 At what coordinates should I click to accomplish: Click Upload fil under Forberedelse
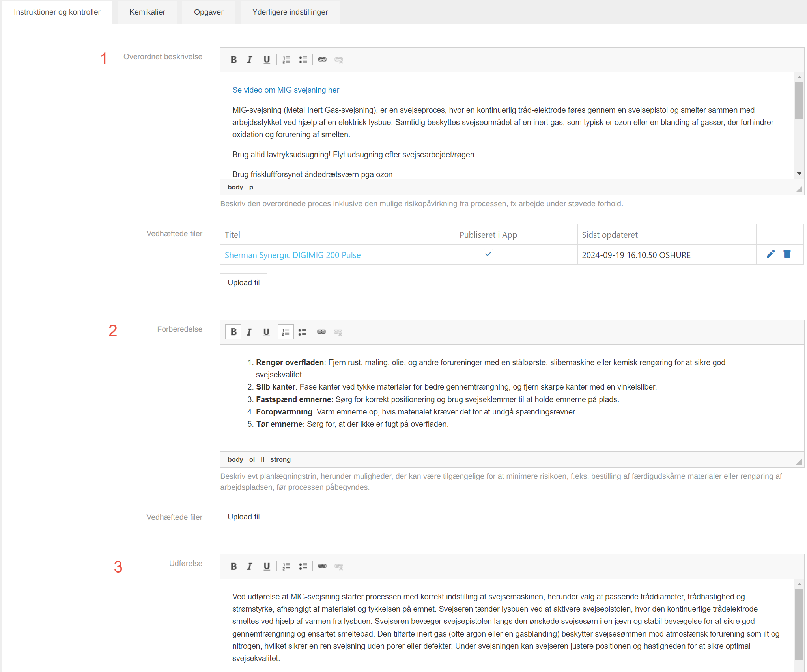pyautogui.click(x=244, y=517)
